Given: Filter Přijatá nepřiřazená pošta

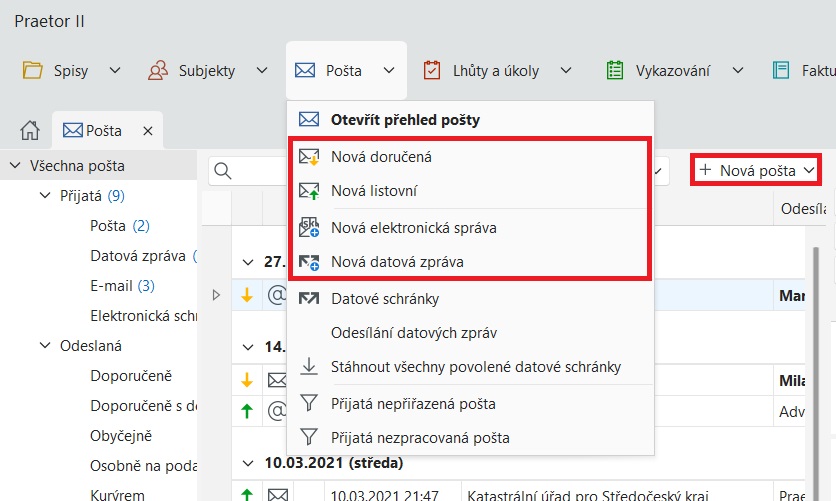Looking at the screenshot, I should (413, 403).
